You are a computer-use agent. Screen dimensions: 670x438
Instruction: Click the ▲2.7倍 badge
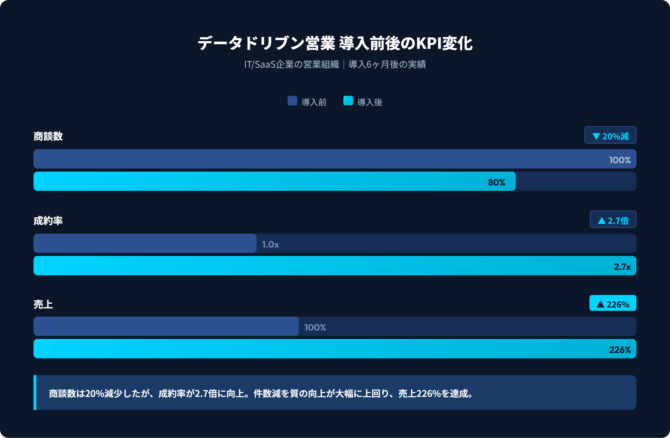[612, 220]
